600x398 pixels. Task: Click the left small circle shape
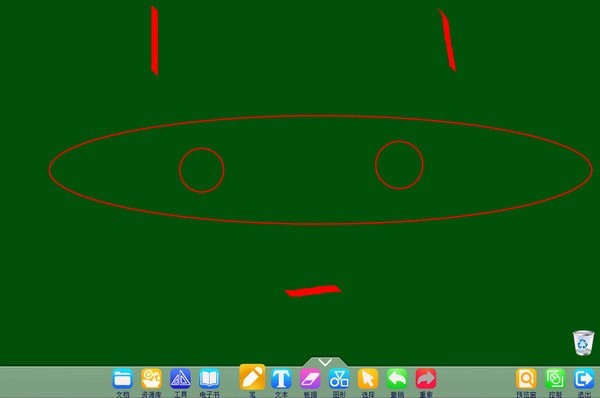[202, 170]
